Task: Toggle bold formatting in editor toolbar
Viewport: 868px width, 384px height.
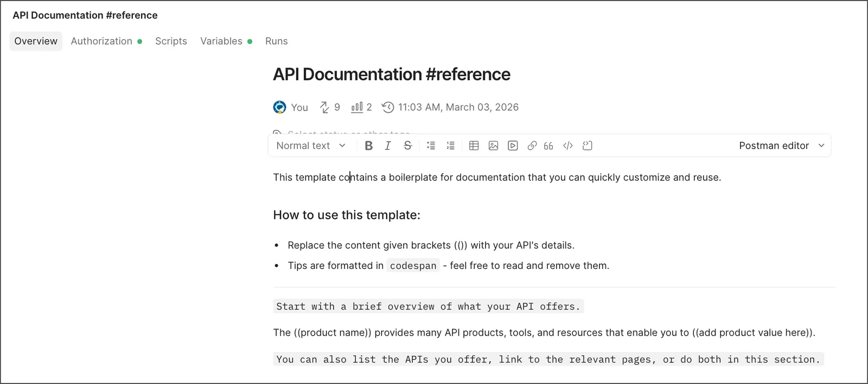Action: point(369,146)
